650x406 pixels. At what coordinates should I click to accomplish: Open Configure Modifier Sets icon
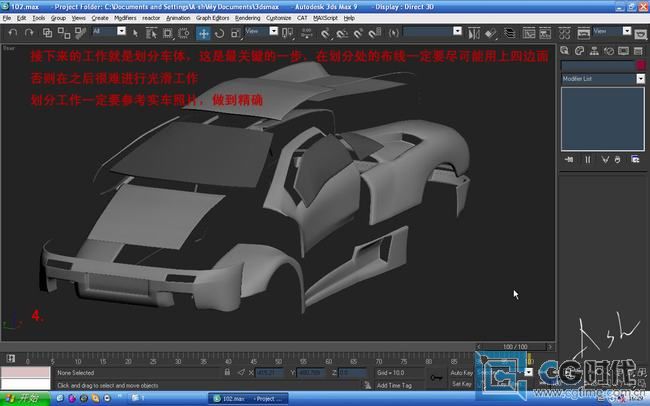(x=635, y=159)
